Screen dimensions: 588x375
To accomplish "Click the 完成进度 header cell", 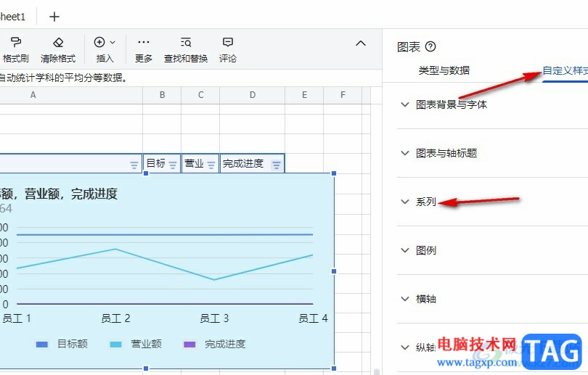I will tap(253, 164).
